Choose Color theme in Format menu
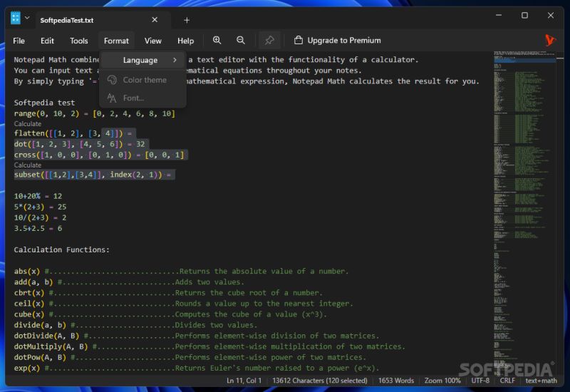The width and height of the screenshot is (570, 392). click(x=143, y=80)
